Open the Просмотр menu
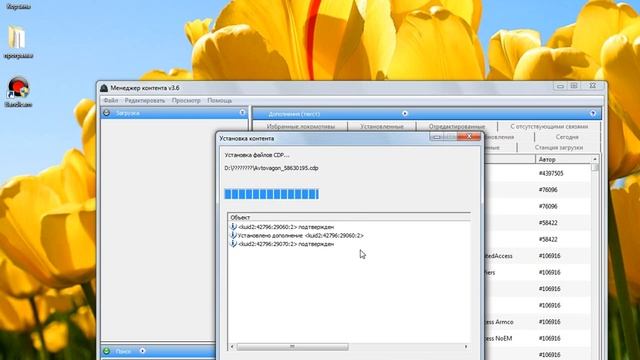The height and width of the screenshot is (360, 640). 186,100
